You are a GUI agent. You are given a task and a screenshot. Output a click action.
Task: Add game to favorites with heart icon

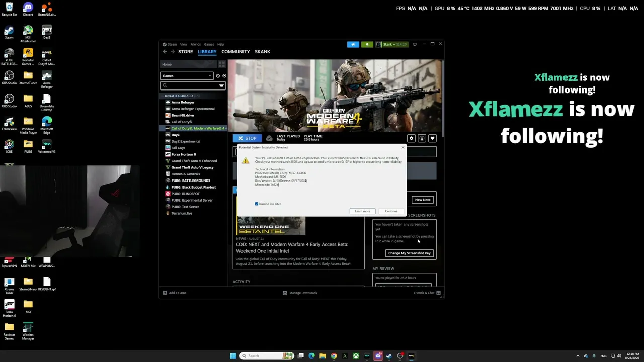432,138
